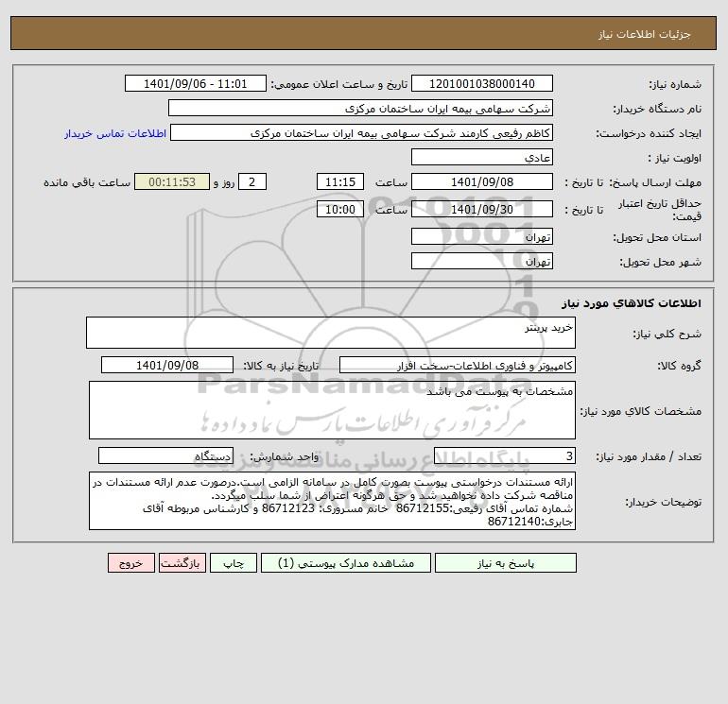The width and height of the screenshot is (728, 704).
Task: Click the goods need date 1401/09/08
Action: click(167, 365)
